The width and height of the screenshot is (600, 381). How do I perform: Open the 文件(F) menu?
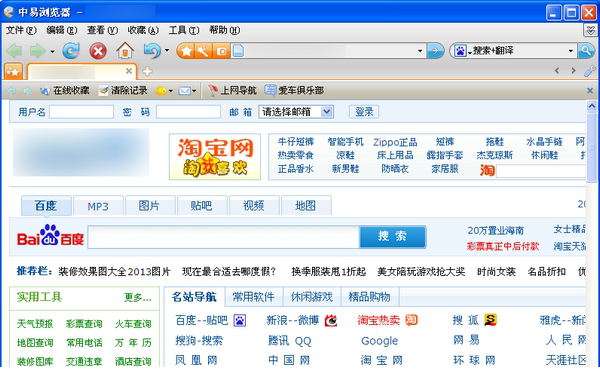[x=21, y=30]
